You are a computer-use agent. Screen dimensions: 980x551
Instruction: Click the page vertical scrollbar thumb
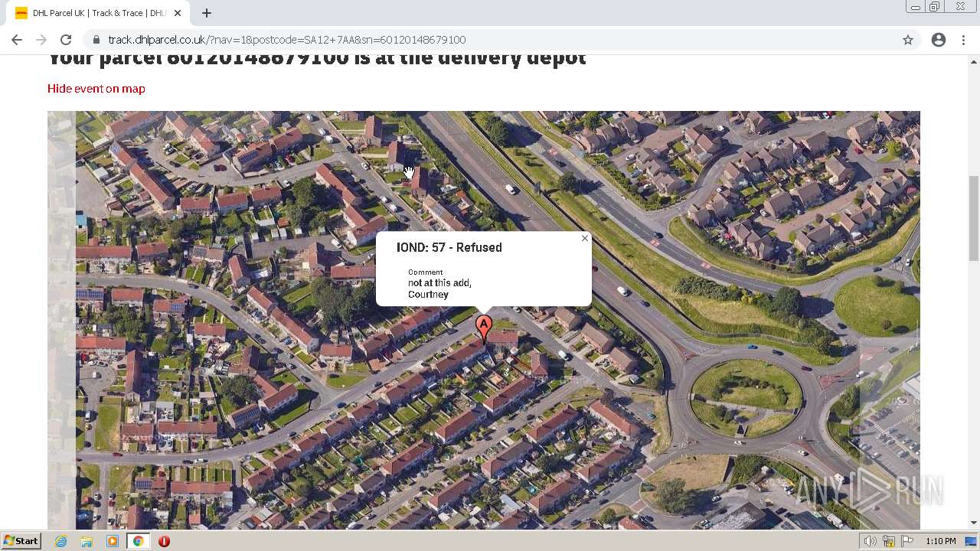point(974,218)
